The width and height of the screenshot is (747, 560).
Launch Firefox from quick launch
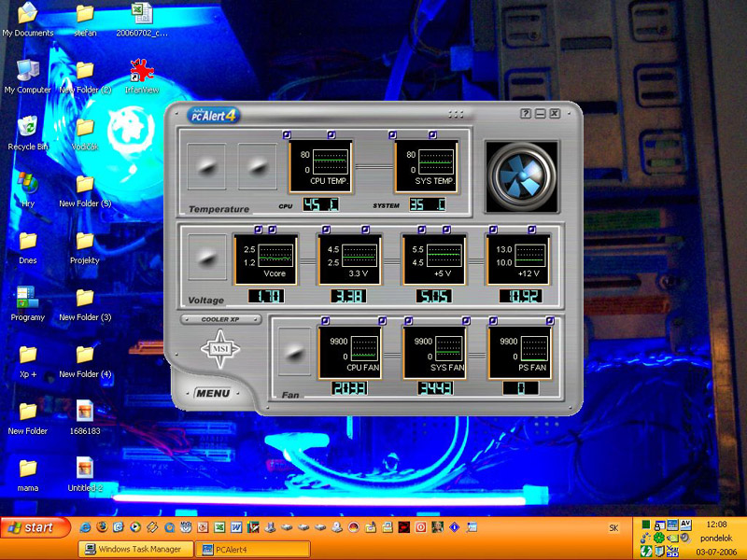click(102, 527)
